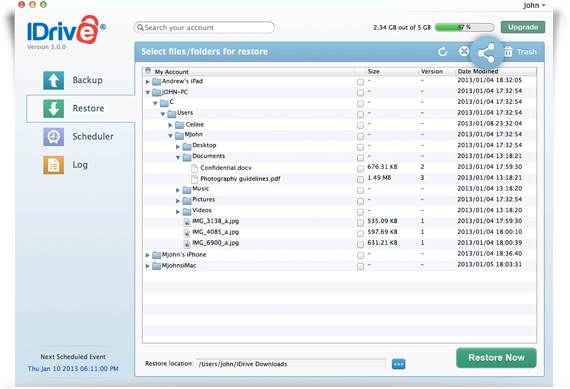
Task: Click the magnifier icon in search box
Action: 140,27
